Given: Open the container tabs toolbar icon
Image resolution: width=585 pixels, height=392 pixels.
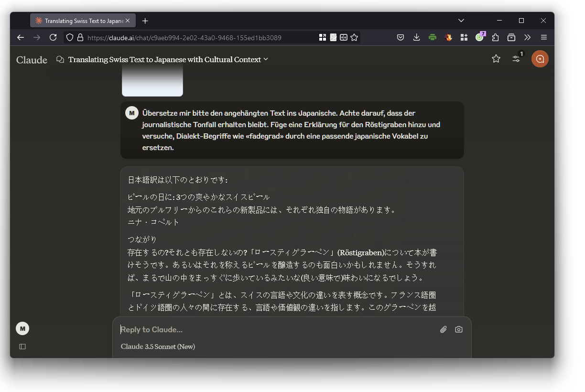Looking at the screenshot, I should pos(511,37).
